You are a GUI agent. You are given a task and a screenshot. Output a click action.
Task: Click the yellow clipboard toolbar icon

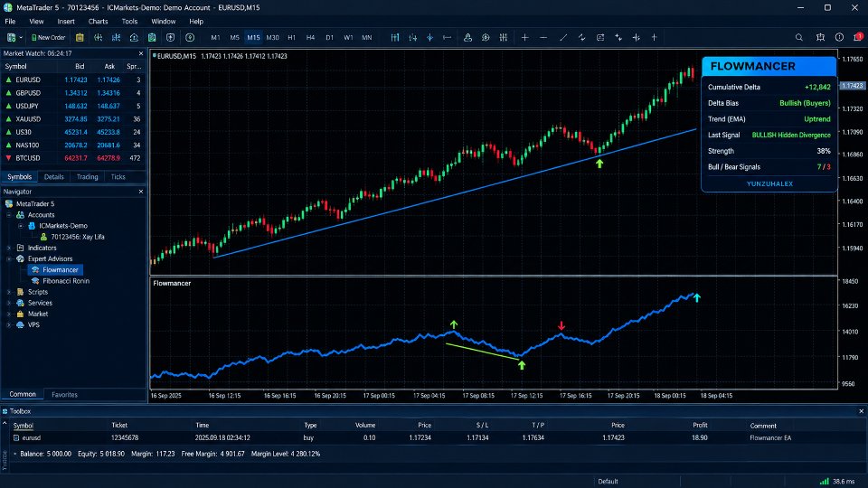point(80,38)
